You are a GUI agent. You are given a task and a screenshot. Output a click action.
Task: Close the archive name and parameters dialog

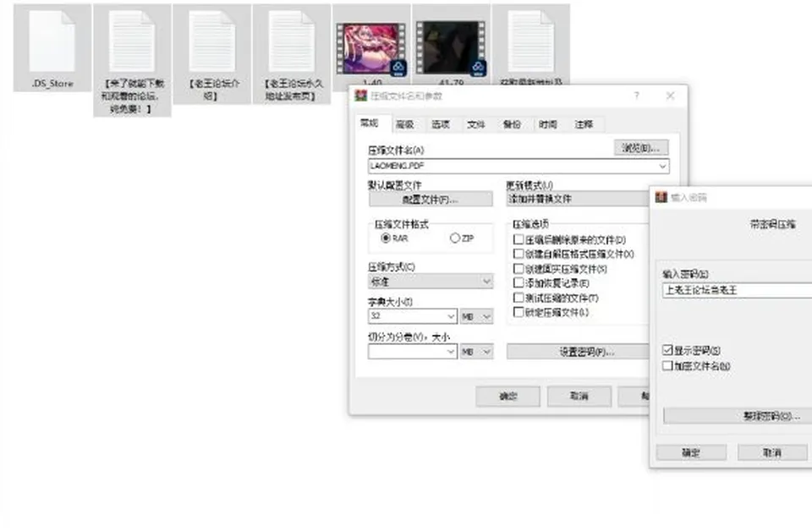670,96
